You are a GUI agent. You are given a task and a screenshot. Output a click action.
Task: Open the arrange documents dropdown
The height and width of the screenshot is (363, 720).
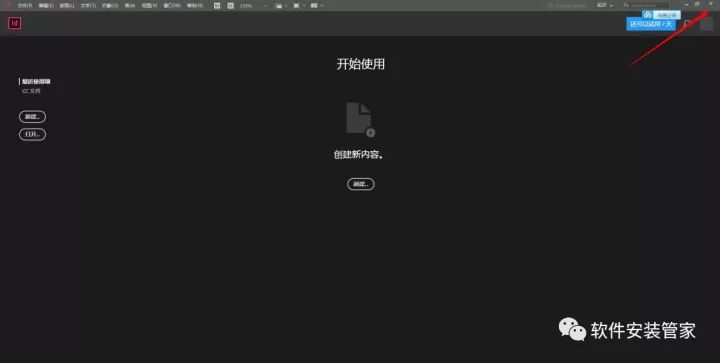pos(317,6)
